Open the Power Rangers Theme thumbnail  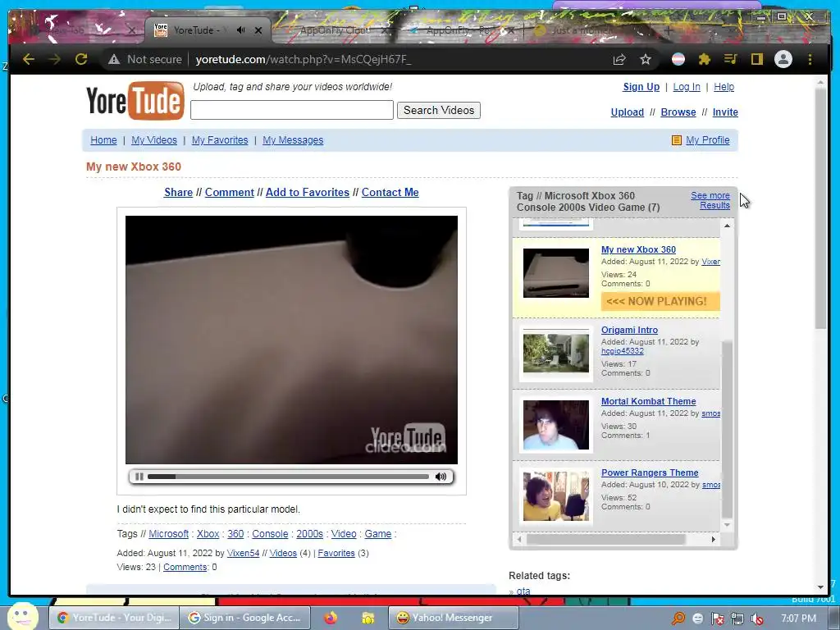pyautogui.click(x=556, y=496)
